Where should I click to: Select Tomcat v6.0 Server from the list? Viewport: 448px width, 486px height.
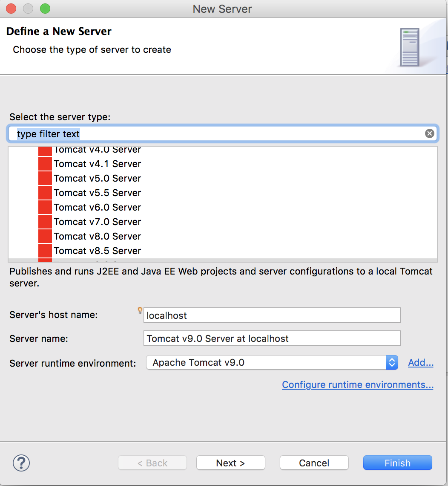pos(97,207)
